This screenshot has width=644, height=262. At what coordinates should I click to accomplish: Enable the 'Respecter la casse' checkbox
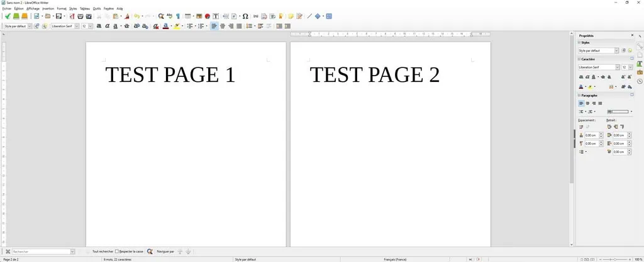click(117, 251)
